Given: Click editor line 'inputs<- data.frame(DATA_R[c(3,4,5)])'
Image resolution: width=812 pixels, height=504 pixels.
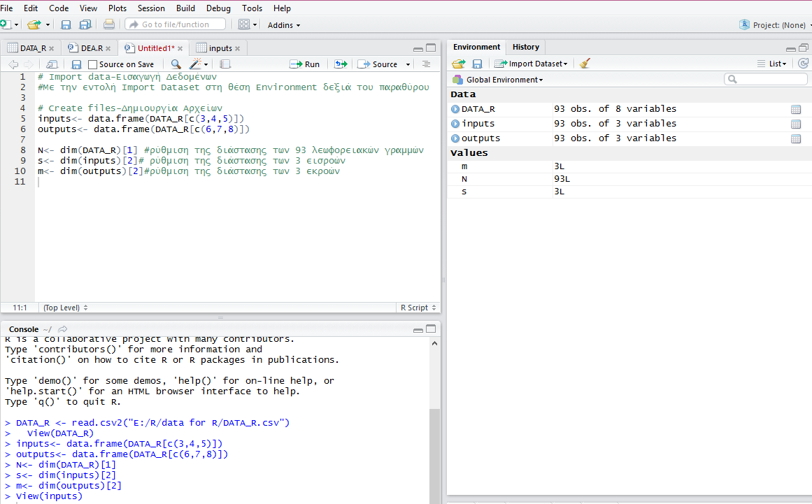Looking at the screenshot, I should (x=141, y=119).
